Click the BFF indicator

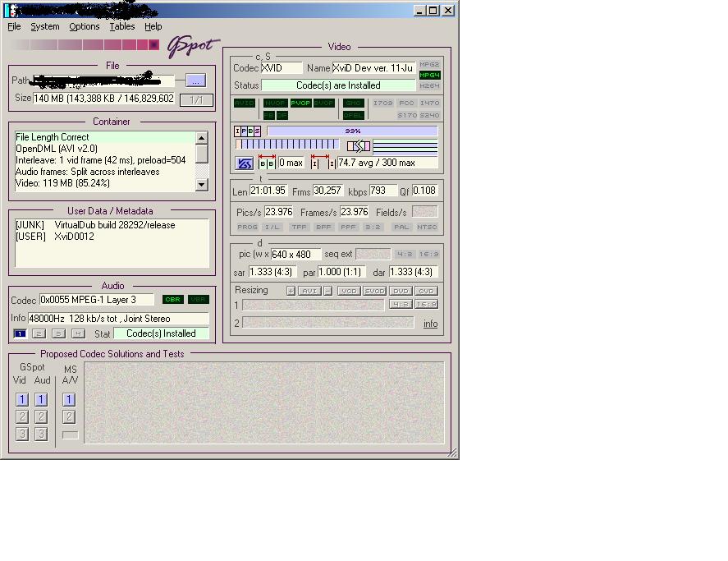323,227
